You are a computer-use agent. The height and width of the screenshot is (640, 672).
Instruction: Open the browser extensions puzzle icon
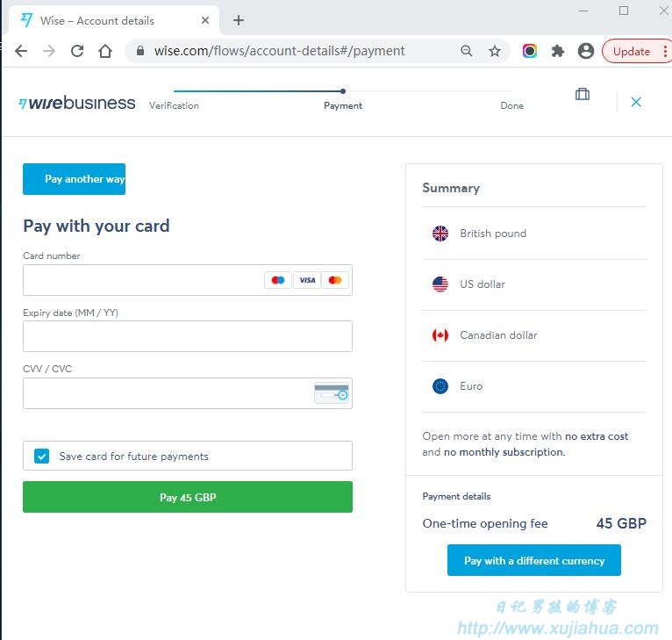(x=558, y=51)
